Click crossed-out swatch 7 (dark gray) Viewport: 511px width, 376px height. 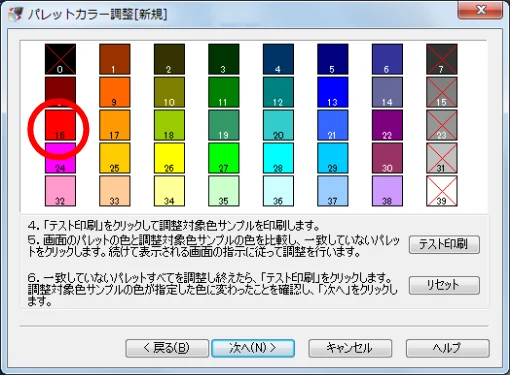[x=442, y=59]
